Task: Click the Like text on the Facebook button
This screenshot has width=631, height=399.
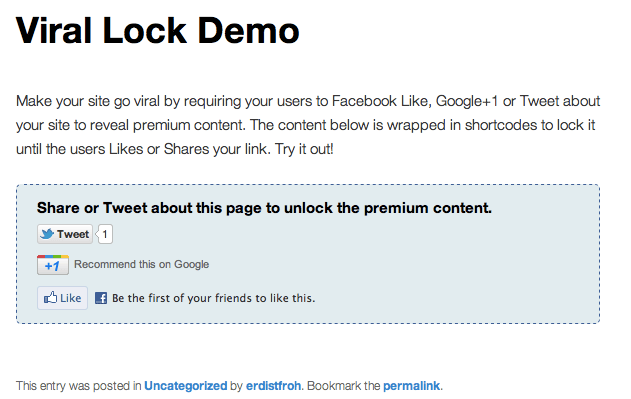Action: 70,298
